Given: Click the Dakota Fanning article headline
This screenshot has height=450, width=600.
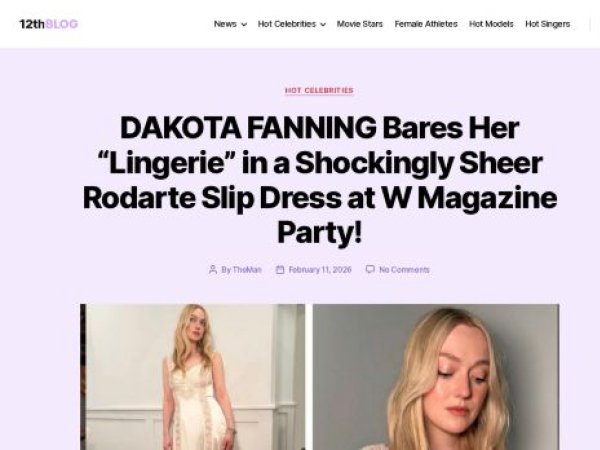Looking at the screenshot, I should click(320, 180).
